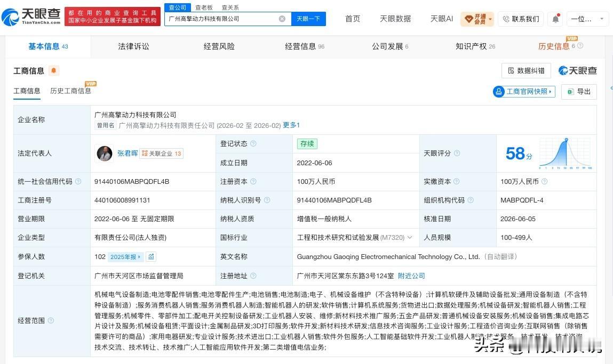Click 数据纠错 button

click(526, 71)
